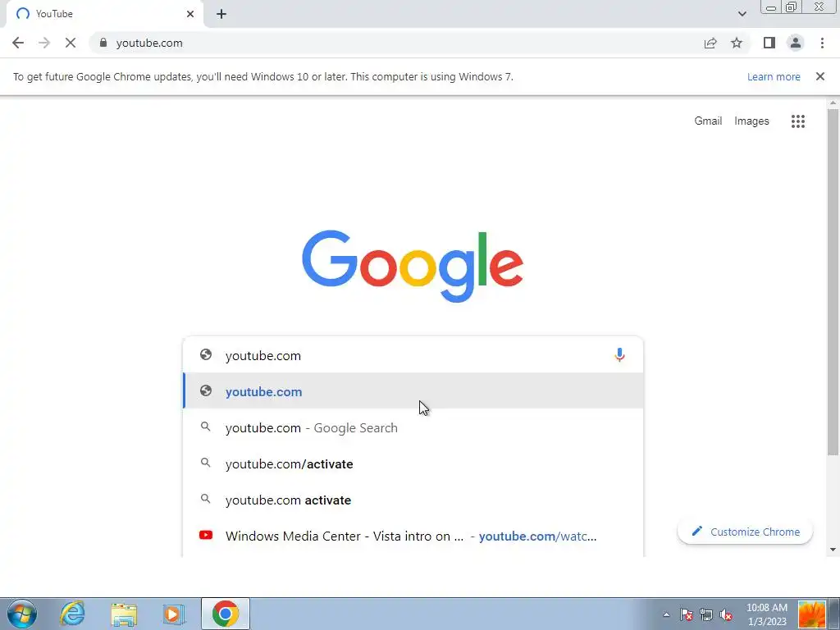Expand the tab search chevron
The height and width of the screenshot is (630, 840).
click(x=742, y=14)
